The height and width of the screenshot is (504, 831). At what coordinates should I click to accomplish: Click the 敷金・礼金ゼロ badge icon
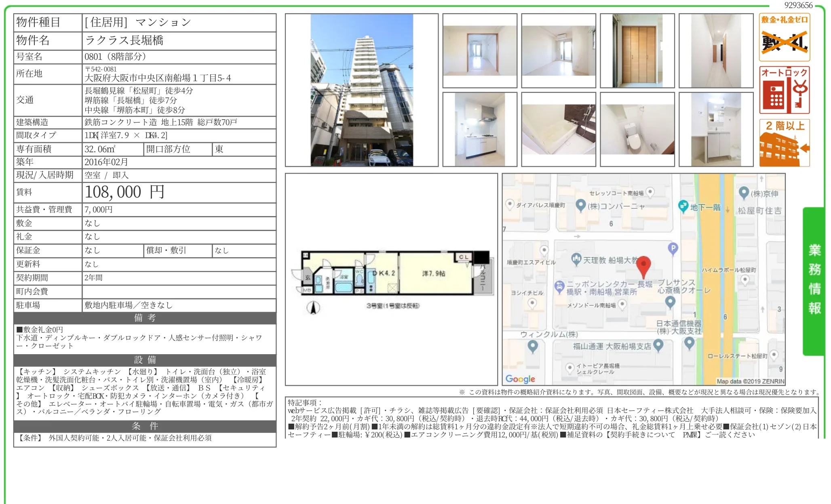pos(784,37)
